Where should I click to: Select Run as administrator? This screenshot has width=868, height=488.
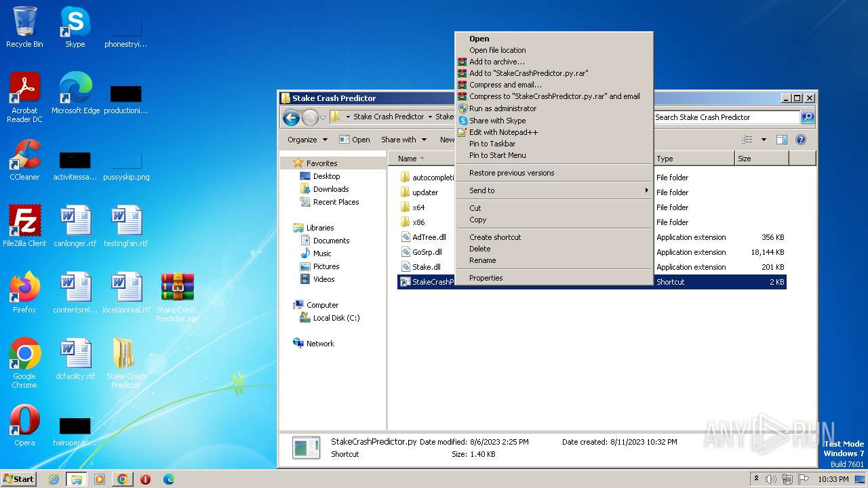553,108
